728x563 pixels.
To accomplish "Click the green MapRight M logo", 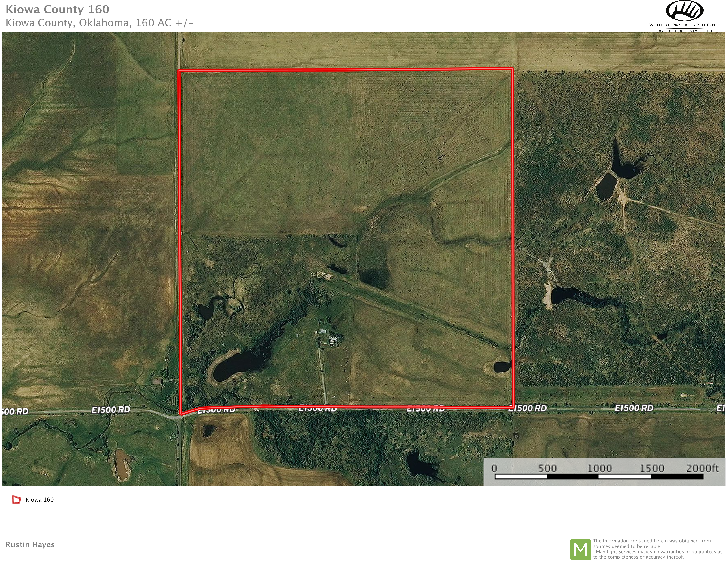I will pyautogui.click(x=581, y=549).
